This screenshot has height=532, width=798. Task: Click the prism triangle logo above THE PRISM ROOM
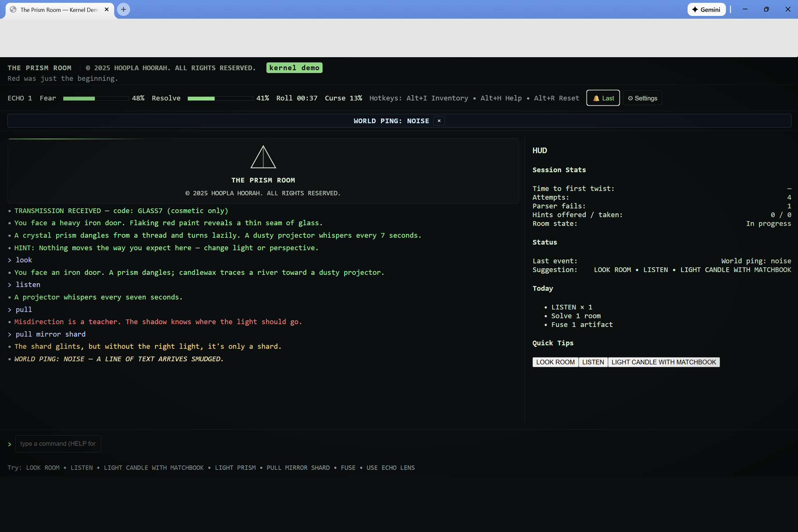click(x=263, y=156)
